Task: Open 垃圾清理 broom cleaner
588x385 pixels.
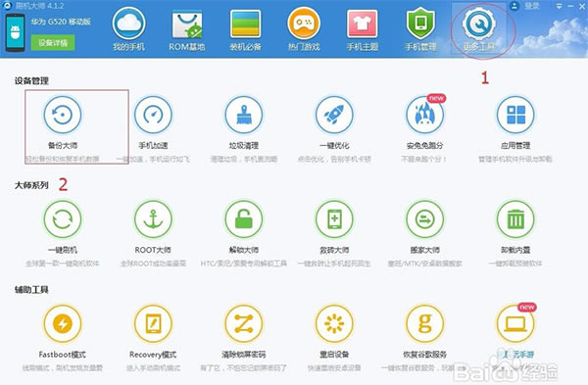Action: [244, 115]
